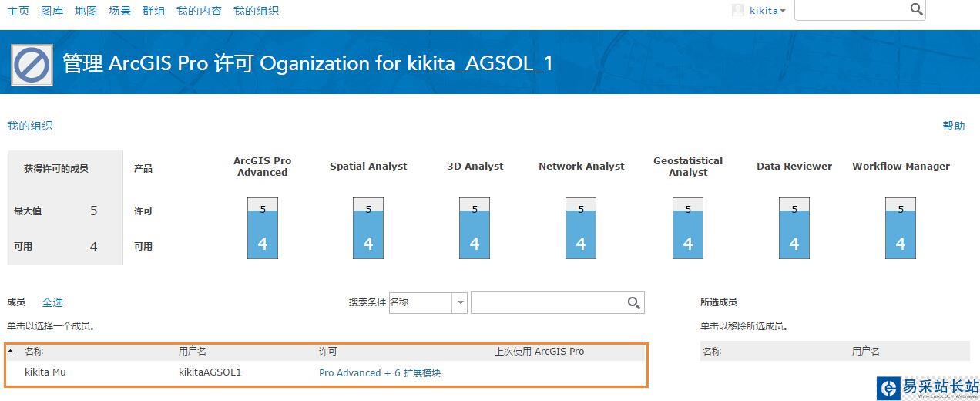Open the 地图 menu item
Viewport: 980px width, 401px height.
[x=86, y=11]
